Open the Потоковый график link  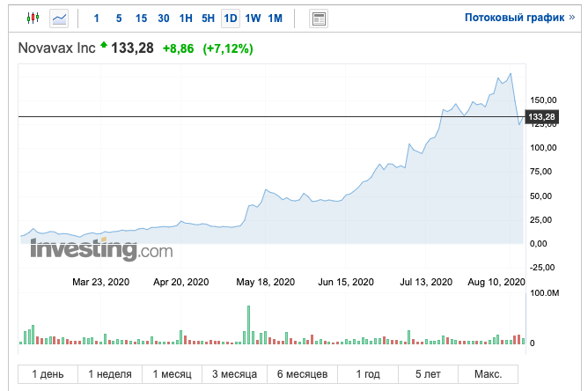(519, 18)
